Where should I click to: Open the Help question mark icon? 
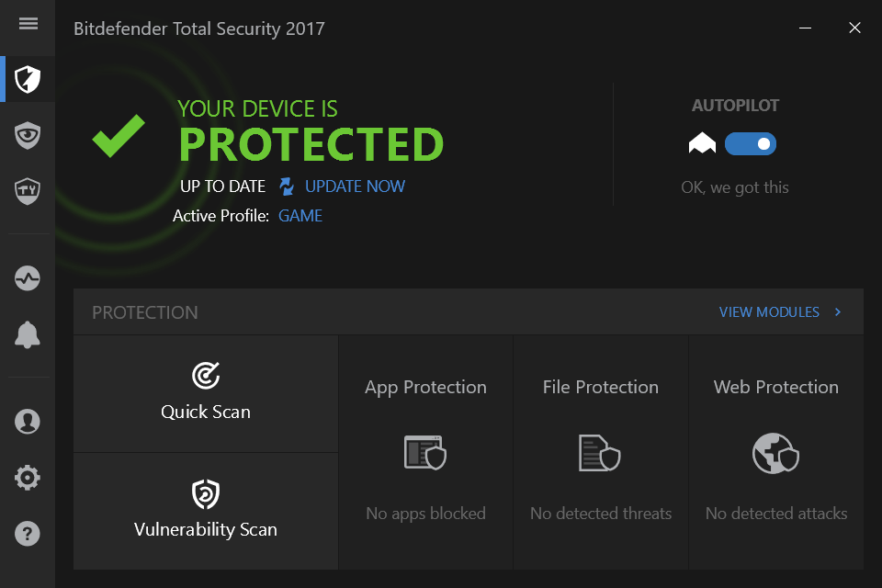(x=28, y=534)
